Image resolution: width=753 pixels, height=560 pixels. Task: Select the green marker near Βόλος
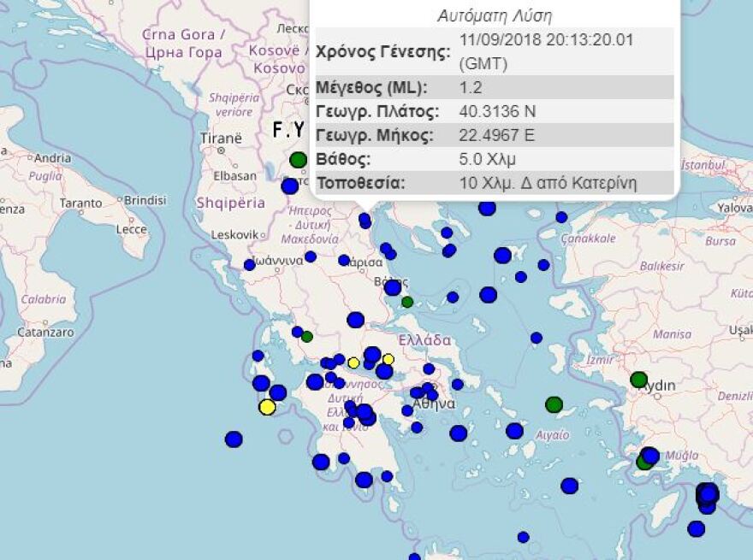(406, 301)
